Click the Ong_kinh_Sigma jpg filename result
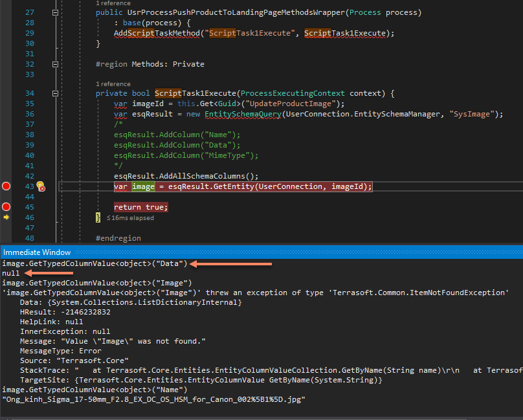 click(x=154, y=399)
